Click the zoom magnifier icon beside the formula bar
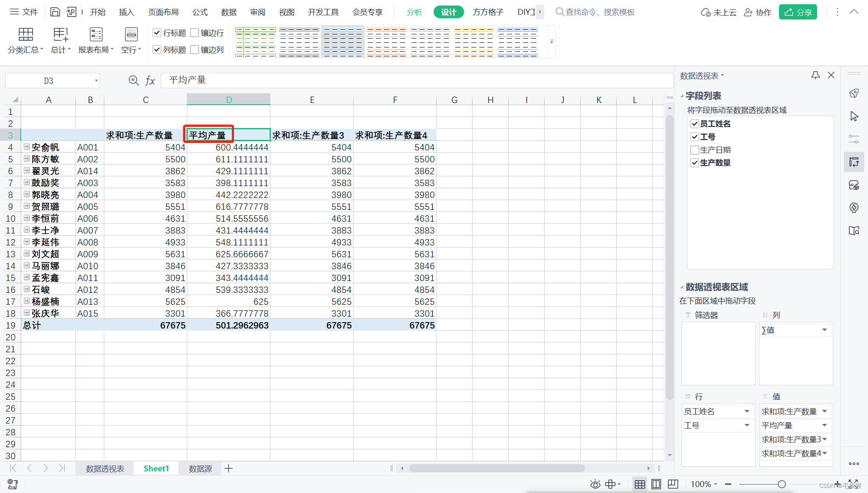 point(134,80)
